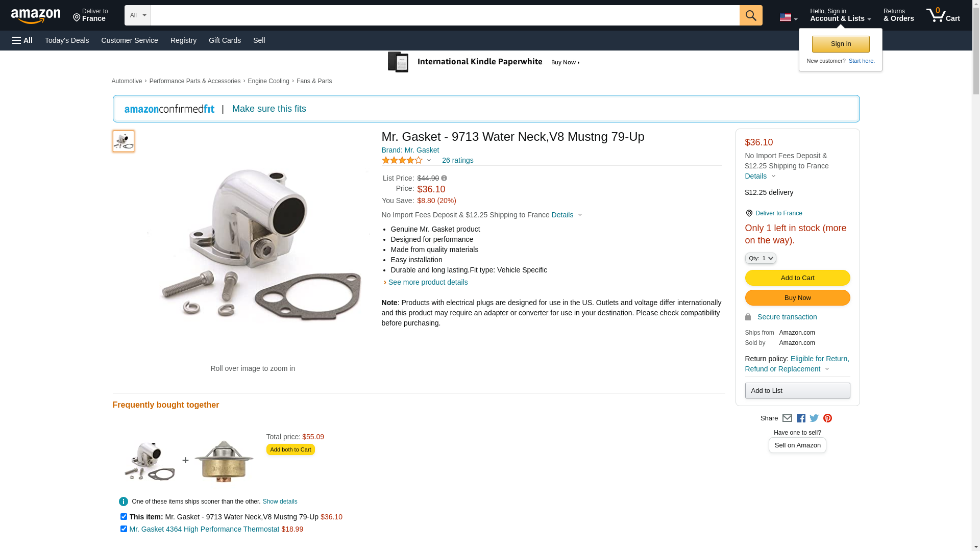Open the shopping cart icon

pos(943,15)
